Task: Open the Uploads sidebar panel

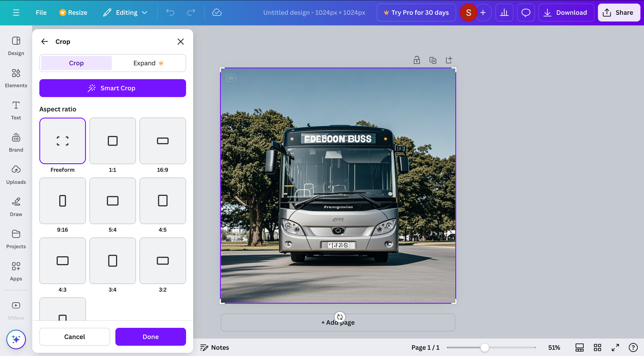Action: 16,175
